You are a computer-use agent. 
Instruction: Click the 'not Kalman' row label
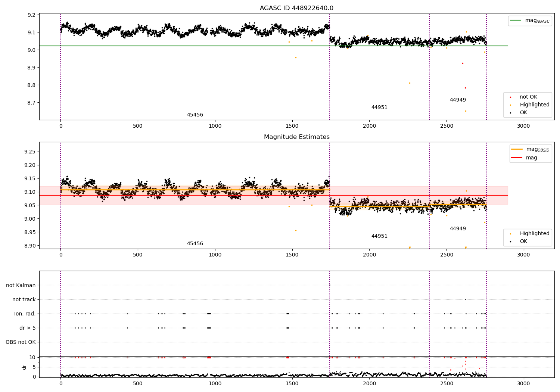[21, 286]
